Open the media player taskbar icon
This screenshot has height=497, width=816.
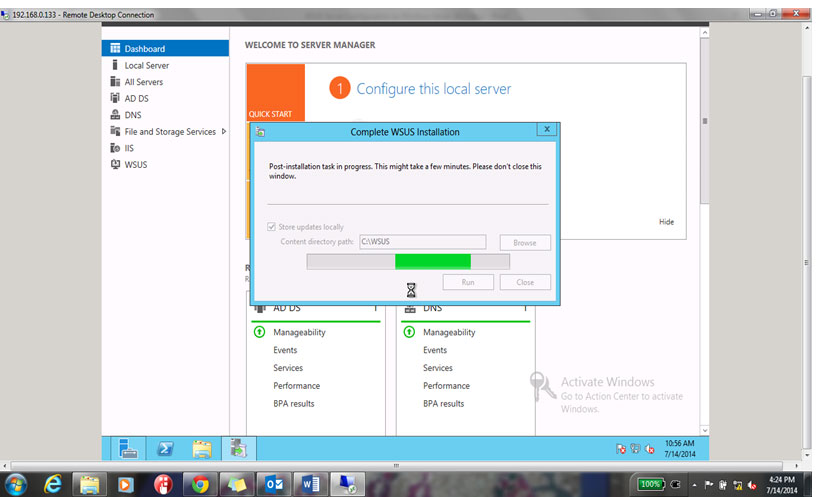(125, 485)
